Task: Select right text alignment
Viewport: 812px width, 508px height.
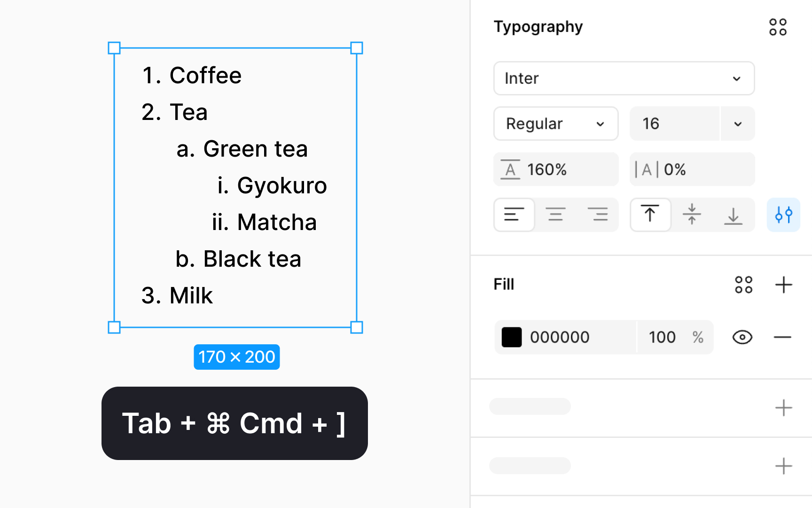Action: click(598, 215)
